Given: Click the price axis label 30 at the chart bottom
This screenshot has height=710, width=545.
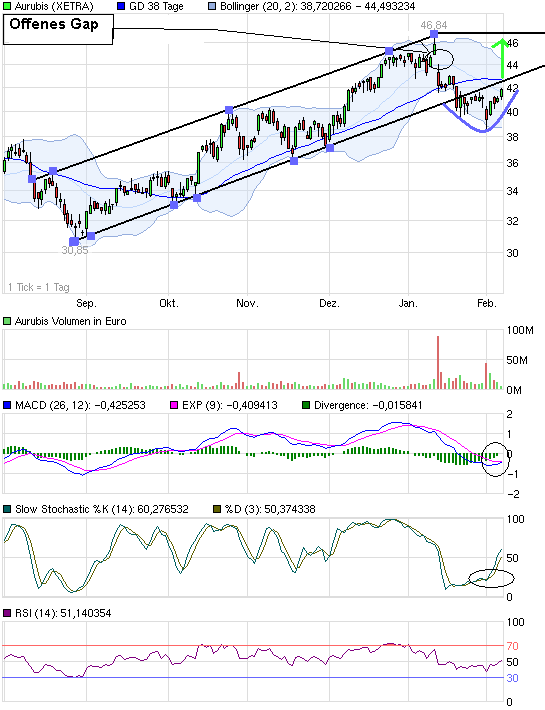Looking at the screenshot, I should coord(512,253).
